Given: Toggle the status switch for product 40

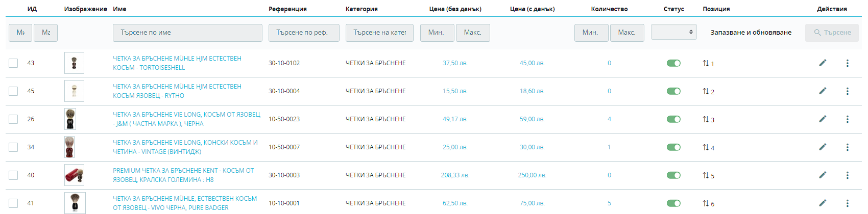Looking at the screenshot, I should tap(673, 175).
